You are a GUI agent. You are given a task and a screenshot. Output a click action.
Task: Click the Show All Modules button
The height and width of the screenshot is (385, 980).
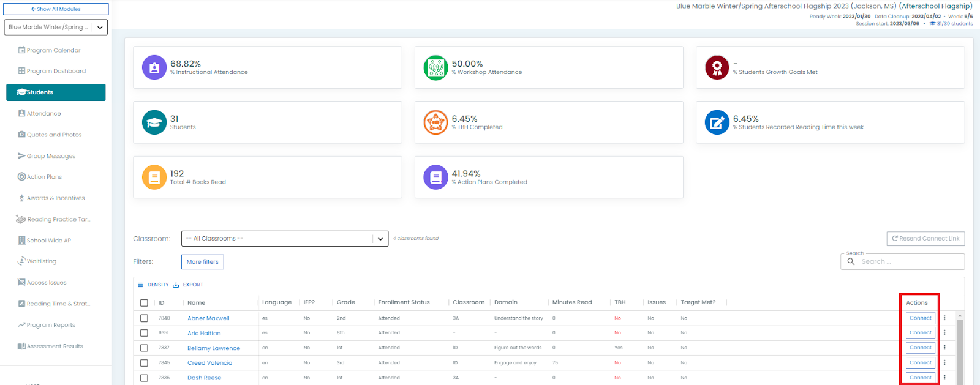(x=56, y=9)
